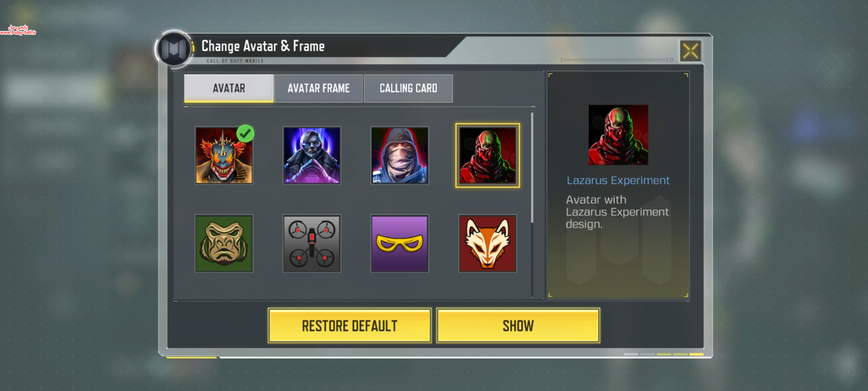Select the AVATAR tab
This screenshot has width=868, height=391.
click(229, 88)
